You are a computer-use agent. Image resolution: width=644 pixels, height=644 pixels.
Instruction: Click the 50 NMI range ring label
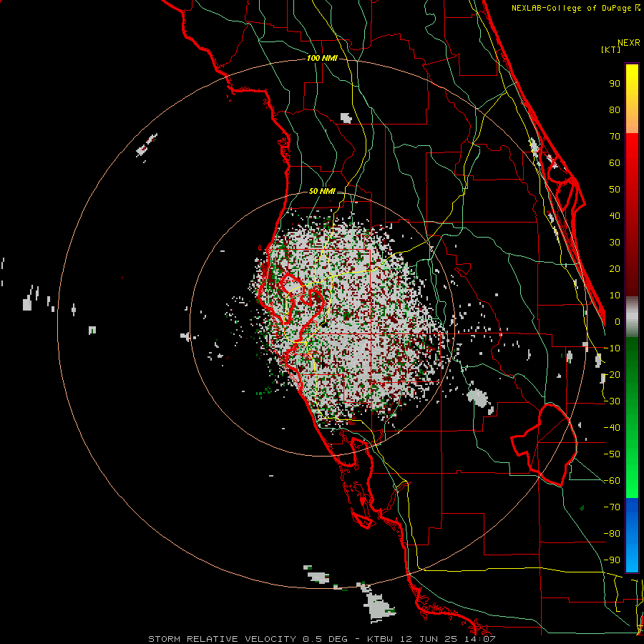[322, 191]
